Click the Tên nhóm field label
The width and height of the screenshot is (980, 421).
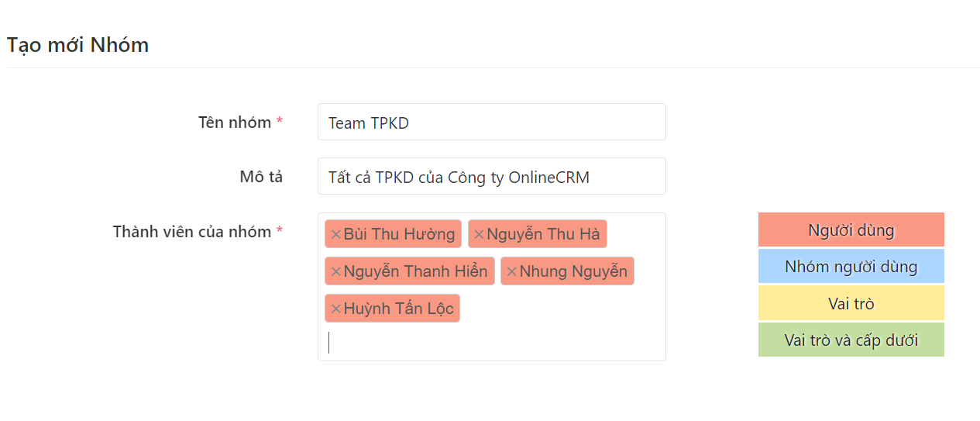[234, 123]
